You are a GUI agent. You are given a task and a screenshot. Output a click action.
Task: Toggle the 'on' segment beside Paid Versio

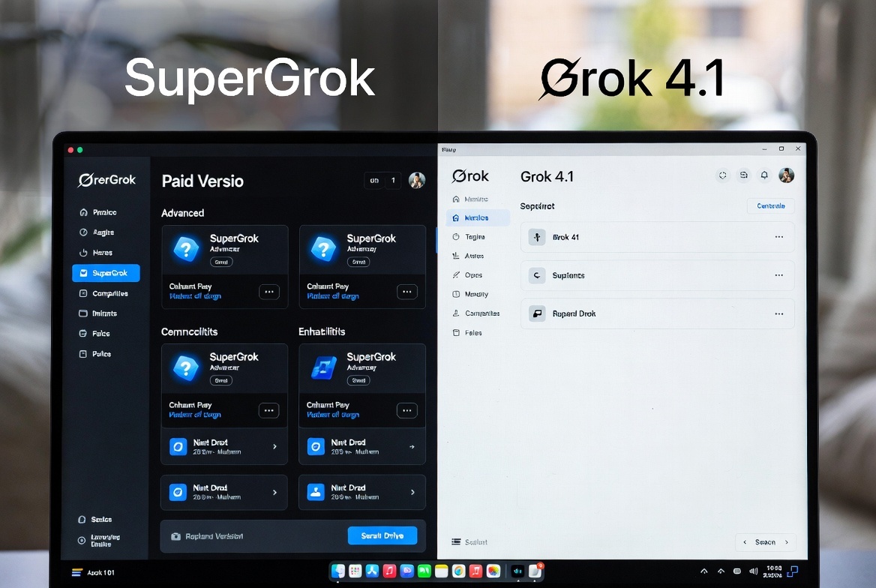374,181
